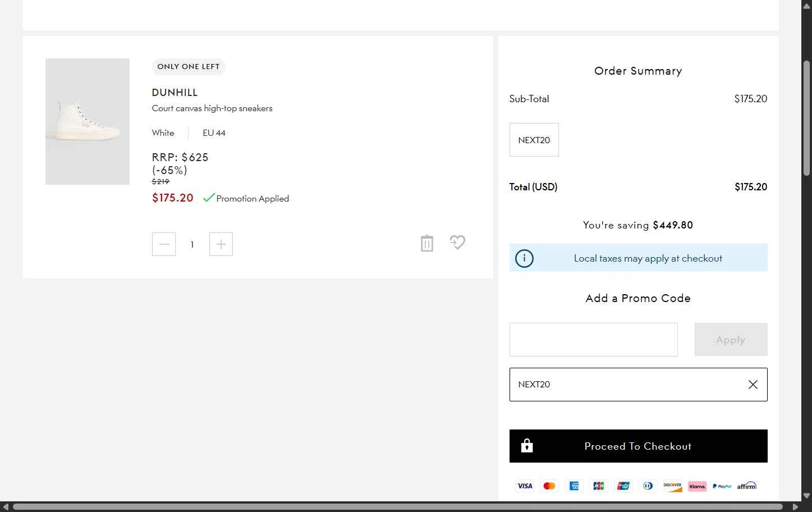
Task: Decrease quantity with the minus button
Action: (x=164, y=244)
